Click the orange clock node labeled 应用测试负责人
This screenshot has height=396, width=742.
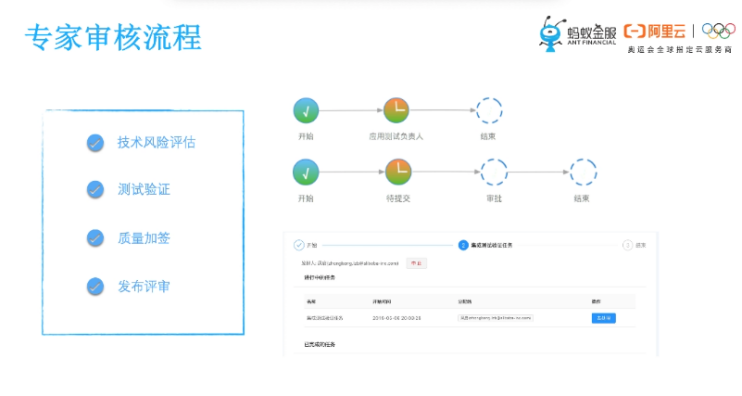point(396,110)
